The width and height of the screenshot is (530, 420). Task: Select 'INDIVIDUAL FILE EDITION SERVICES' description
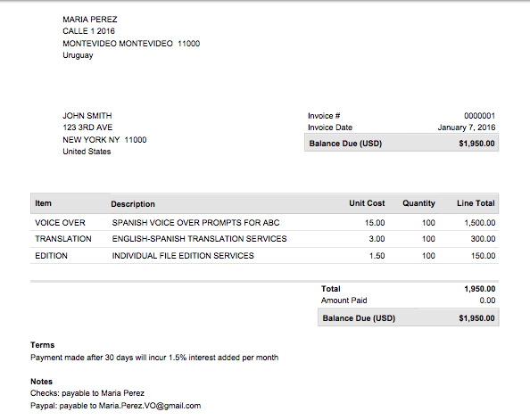pos(183,256)
